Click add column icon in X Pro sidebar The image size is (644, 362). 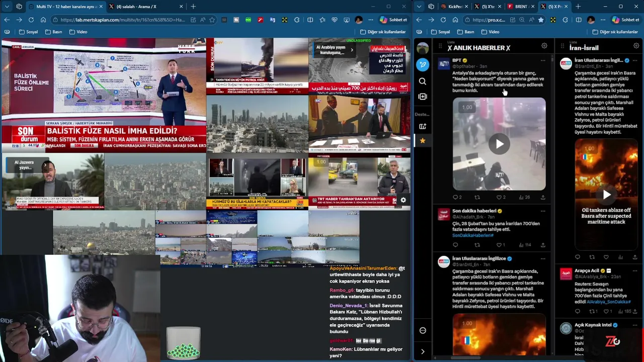pos(423,97)
